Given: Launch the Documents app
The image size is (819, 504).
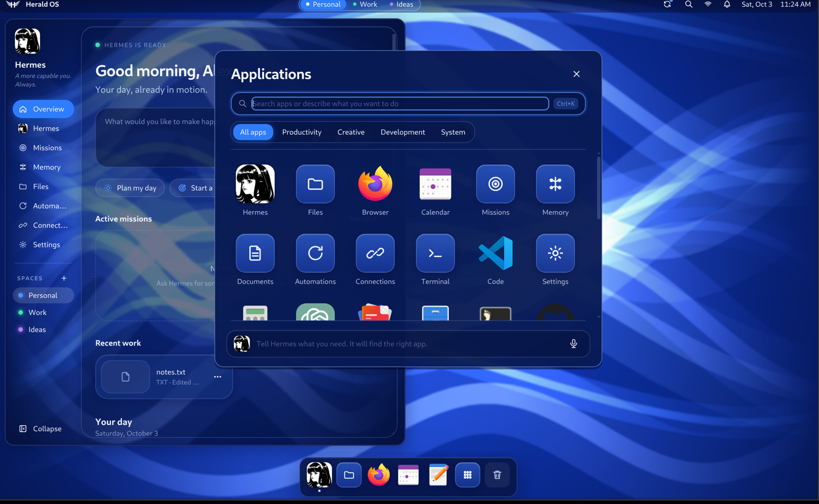Looking at the screenshot, I should pyautogui.click(x=255, y=253).
